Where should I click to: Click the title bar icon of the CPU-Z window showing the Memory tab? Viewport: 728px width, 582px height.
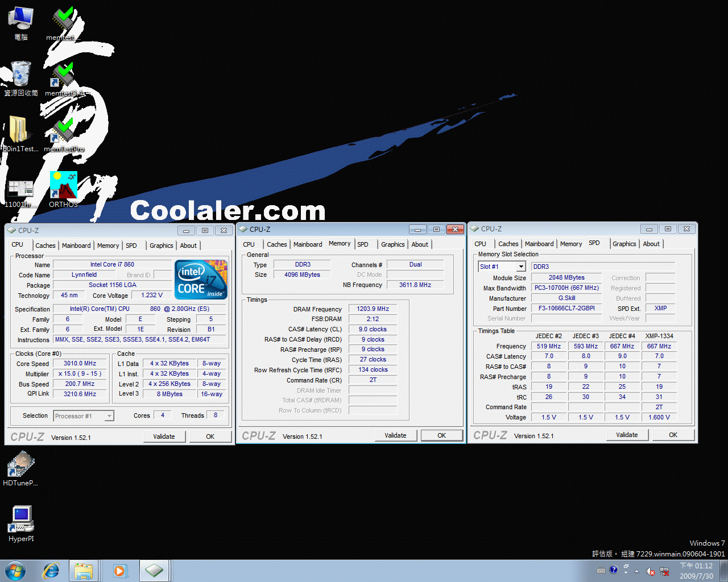[x=243, y=229]
